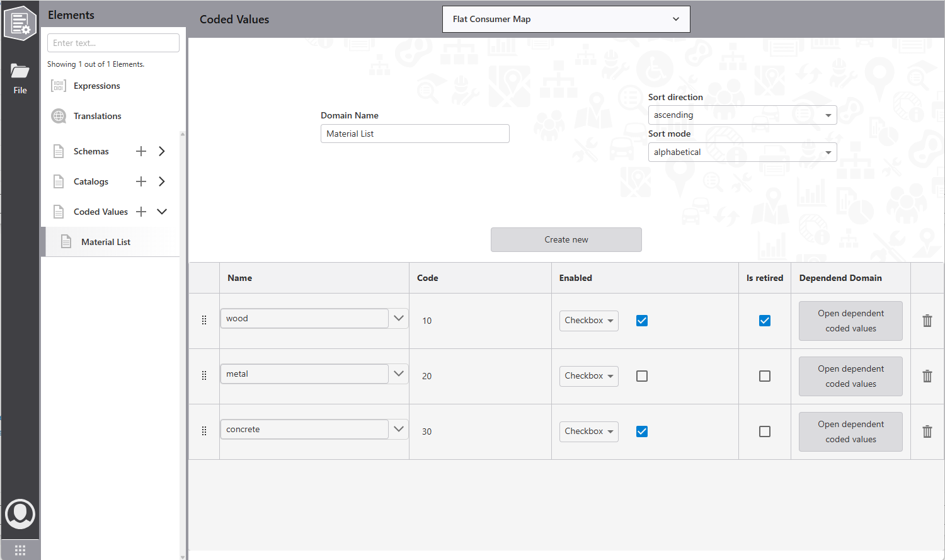
Task: Uncheck Enabled checkbox for concrete
Action: click(642, 431)
